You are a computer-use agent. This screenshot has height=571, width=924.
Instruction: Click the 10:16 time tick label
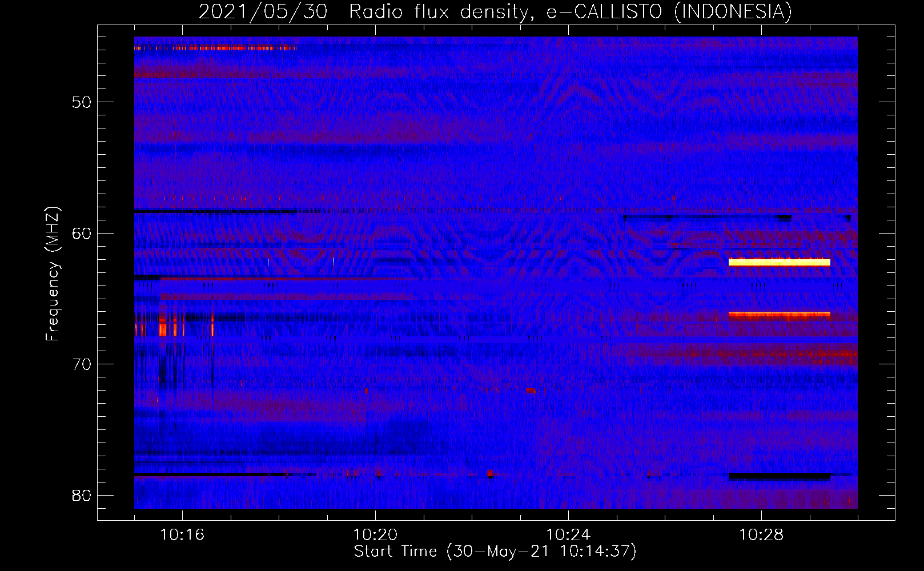click(x=182, y=535)
